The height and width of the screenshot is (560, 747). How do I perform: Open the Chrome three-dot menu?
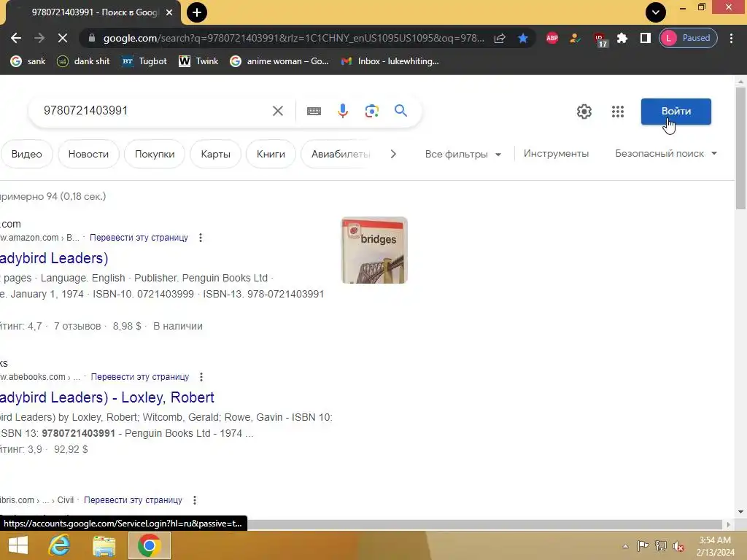731,38
